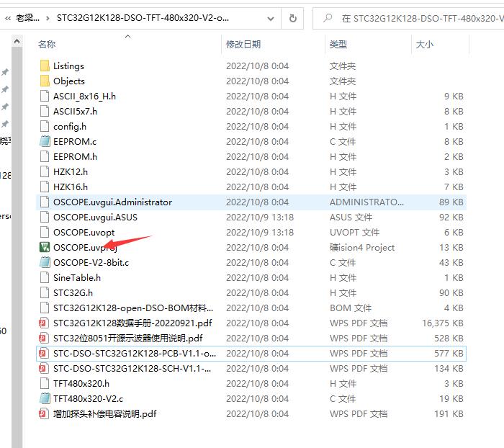Click the TFT480x320-V2.c source icon
The width and height of the screenshot is (504, 448).
(x=45, y=398)
